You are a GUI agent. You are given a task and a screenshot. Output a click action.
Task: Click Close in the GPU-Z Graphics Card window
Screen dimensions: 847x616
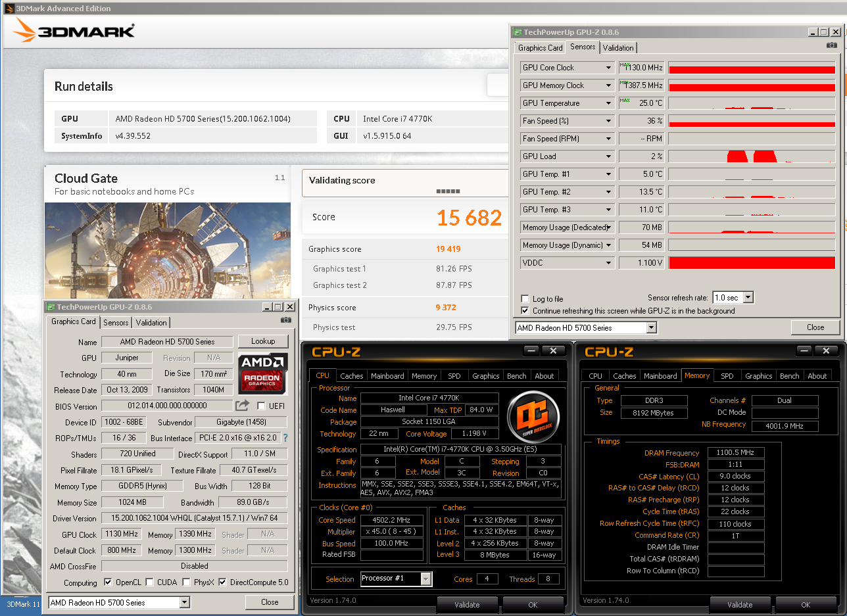point(270,602)
